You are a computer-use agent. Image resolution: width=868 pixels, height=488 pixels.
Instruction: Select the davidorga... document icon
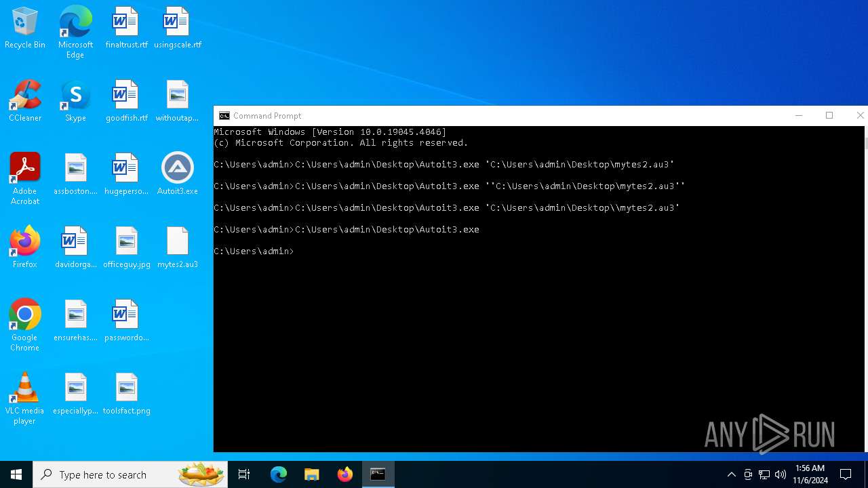point(75,248)
